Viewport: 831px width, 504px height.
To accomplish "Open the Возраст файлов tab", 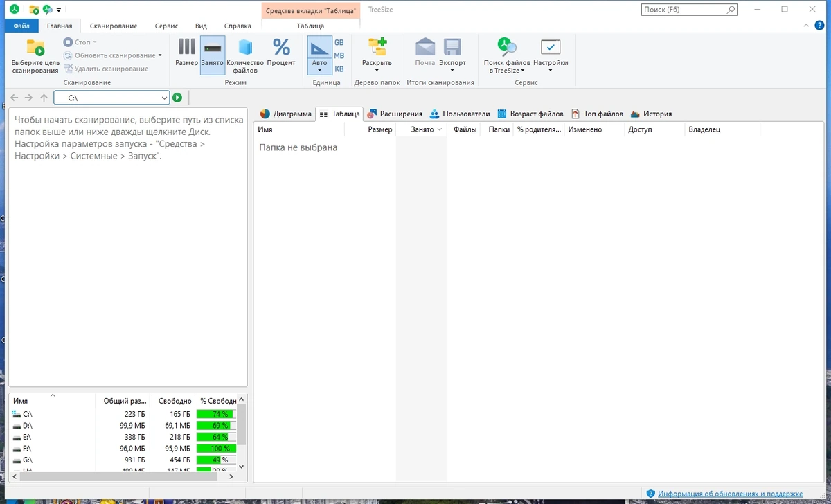I will click(x=530, y=114).
